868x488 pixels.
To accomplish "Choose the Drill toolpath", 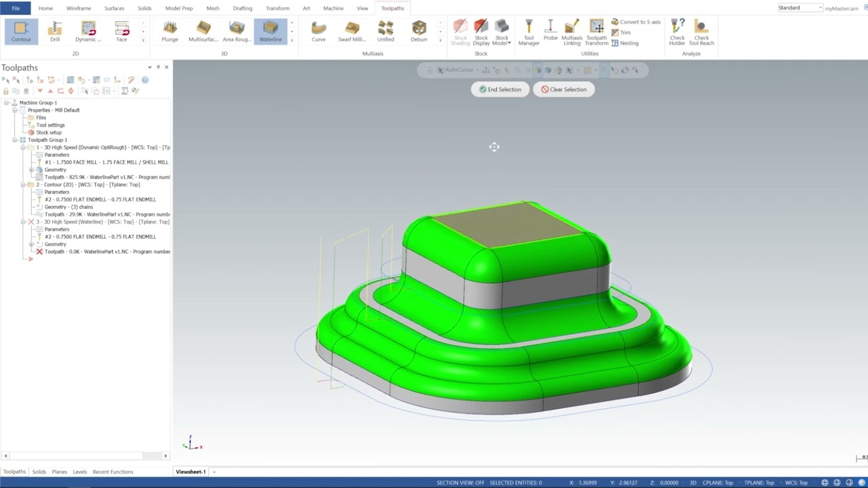I will 55,32.
